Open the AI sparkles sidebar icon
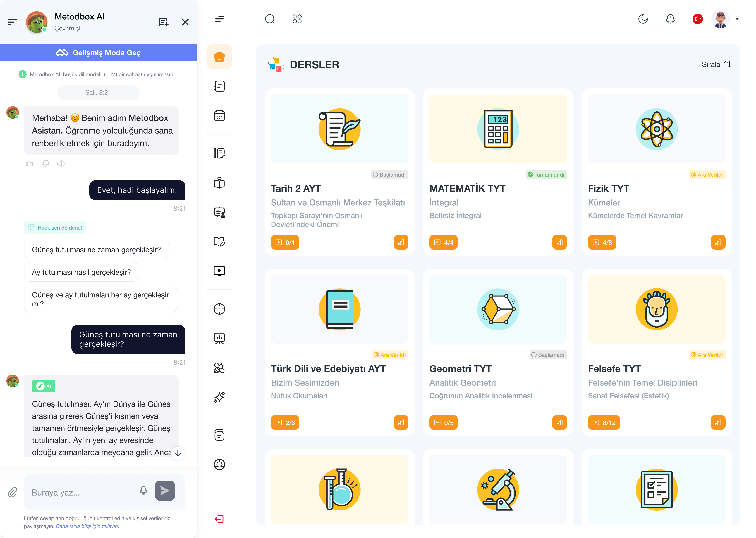 [219, 397]
